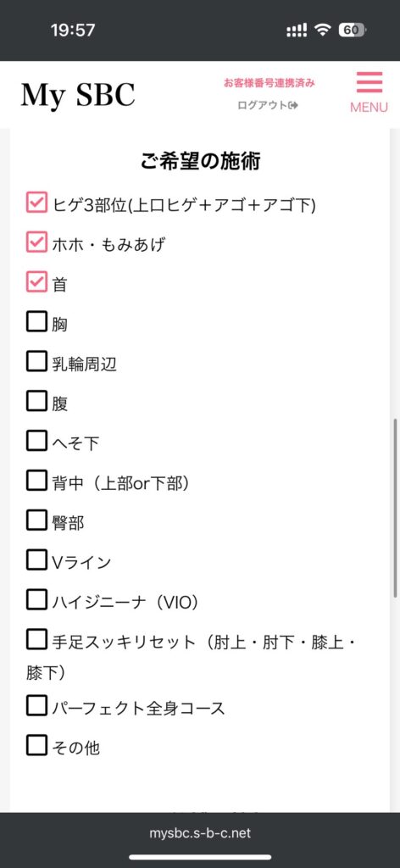Select the へそ下 checkbox
The image size is (400, 868).
(36, 441)
